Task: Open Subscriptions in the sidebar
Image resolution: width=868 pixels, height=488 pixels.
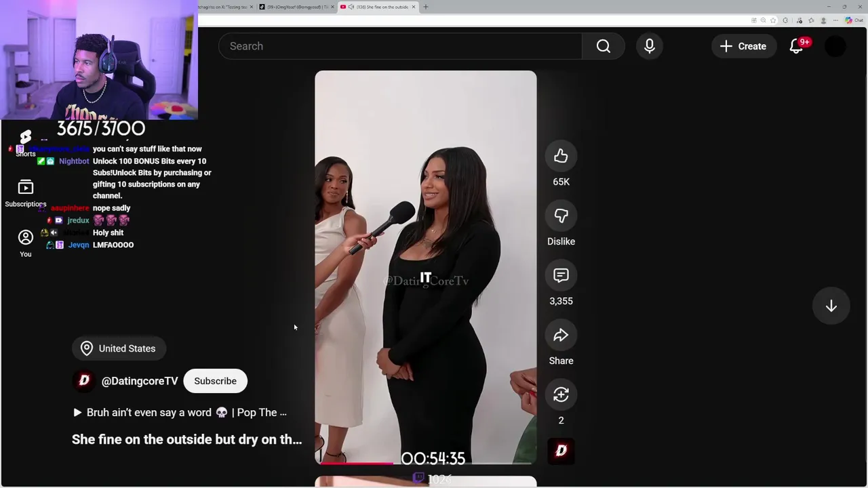Action: pos(25,194)
